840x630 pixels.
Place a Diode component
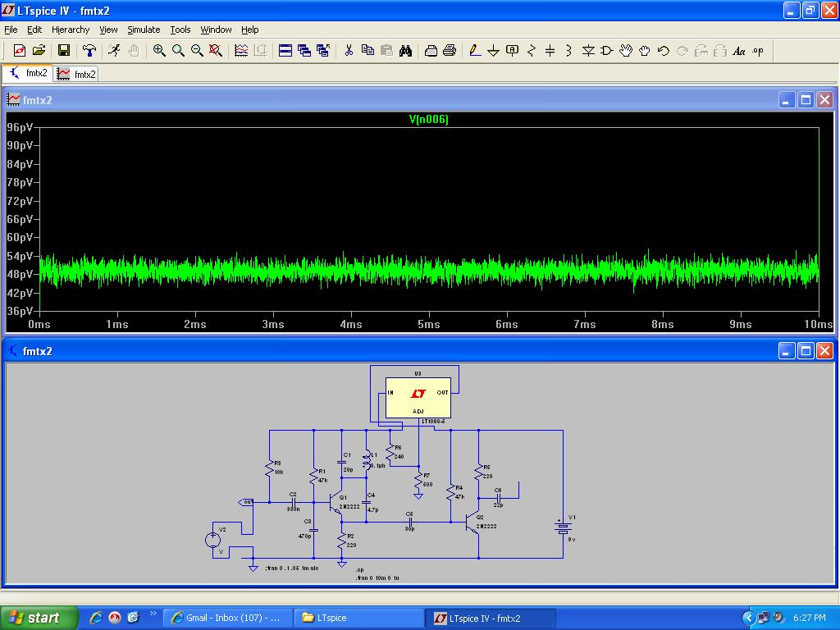[x=588, y=50]
